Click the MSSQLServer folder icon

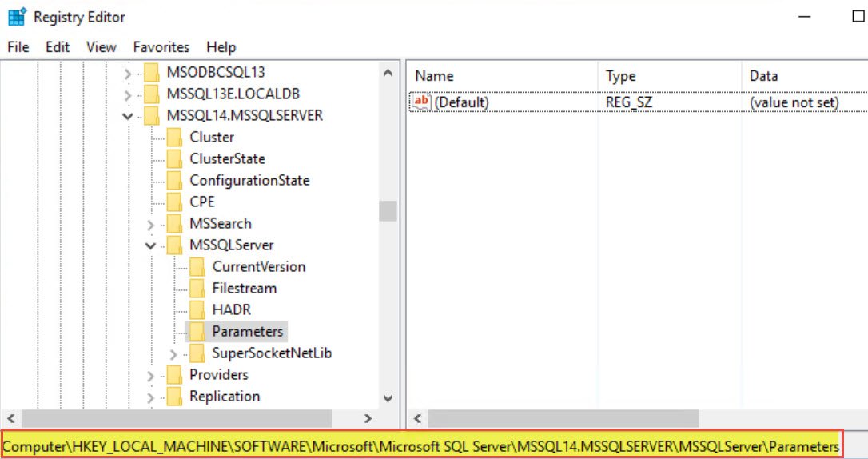174,245
